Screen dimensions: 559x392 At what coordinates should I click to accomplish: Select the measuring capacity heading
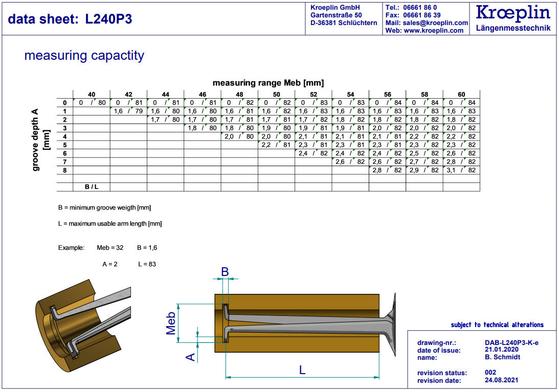click(84, 56)
